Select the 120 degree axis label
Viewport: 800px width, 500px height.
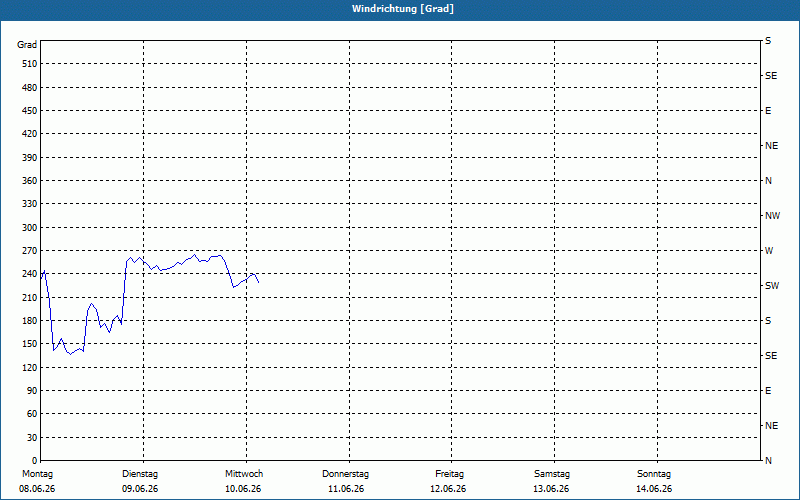pyautogui.click(x=30, y=367)
